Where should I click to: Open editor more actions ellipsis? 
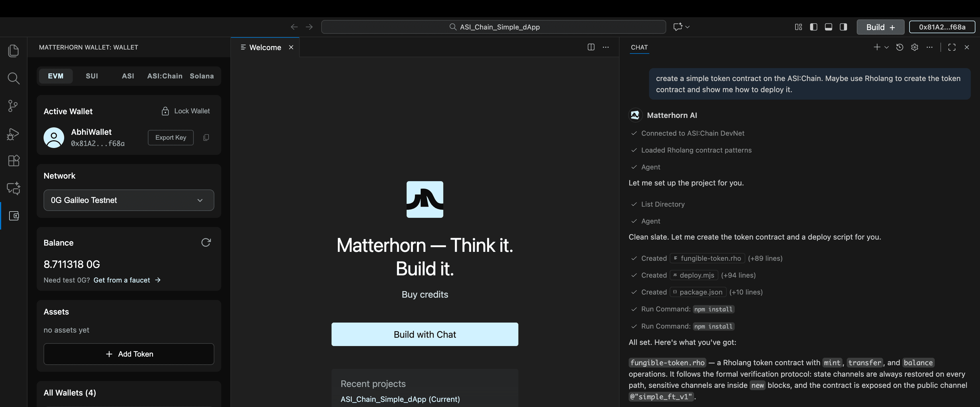click(x=606, y=47)
